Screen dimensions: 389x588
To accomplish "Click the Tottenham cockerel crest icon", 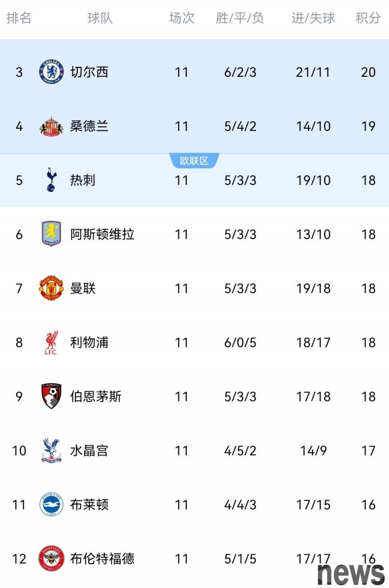I will 51,180.
